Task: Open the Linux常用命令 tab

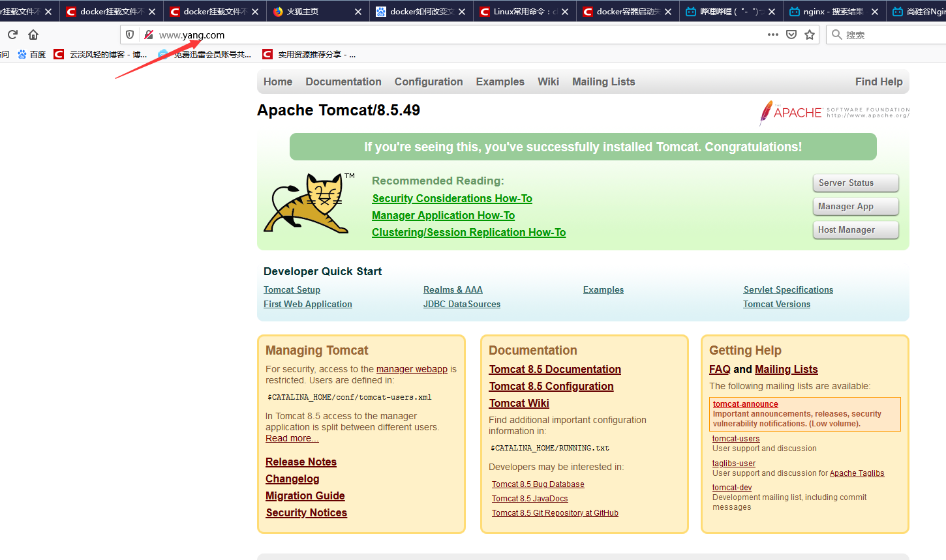Action: (525, 12)
